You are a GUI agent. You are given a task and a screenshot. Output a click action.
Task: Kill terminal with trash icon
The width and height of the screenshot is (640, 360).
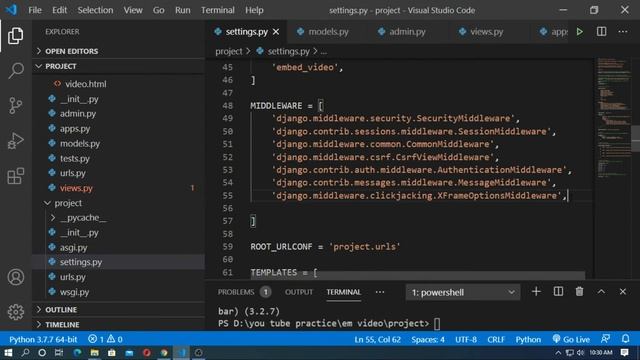click(x=580, y=291)
